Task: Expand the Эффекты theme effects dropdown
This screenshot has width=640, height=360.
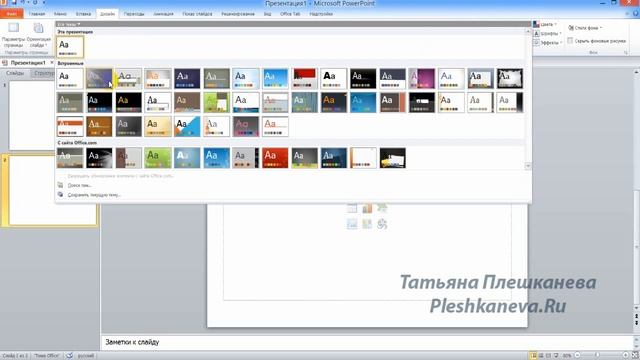Action: click(548, 42)
